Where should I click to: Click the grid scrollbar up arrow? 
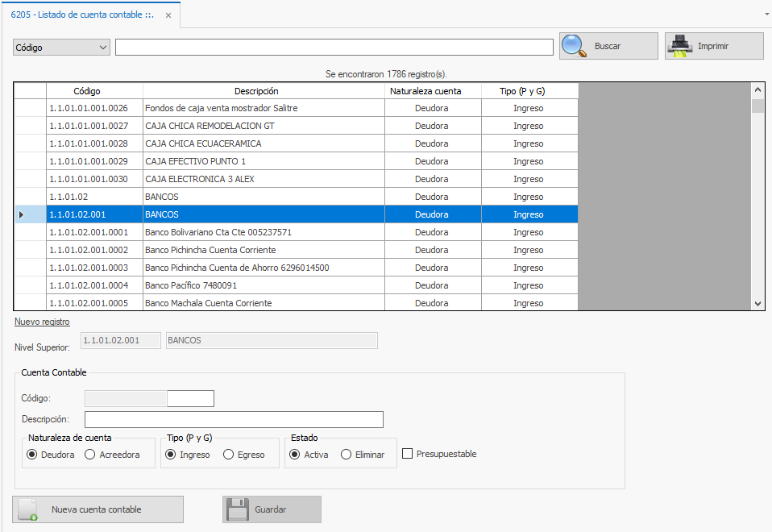[x=757, y=89]
